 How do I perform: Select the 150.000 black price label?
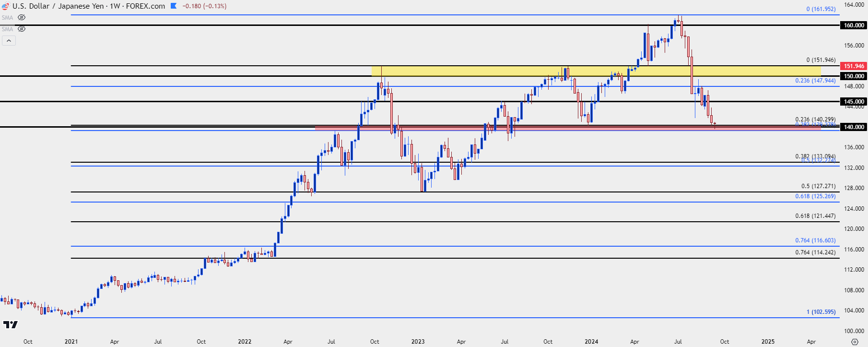pyautogui.click(x=854, y=76)
